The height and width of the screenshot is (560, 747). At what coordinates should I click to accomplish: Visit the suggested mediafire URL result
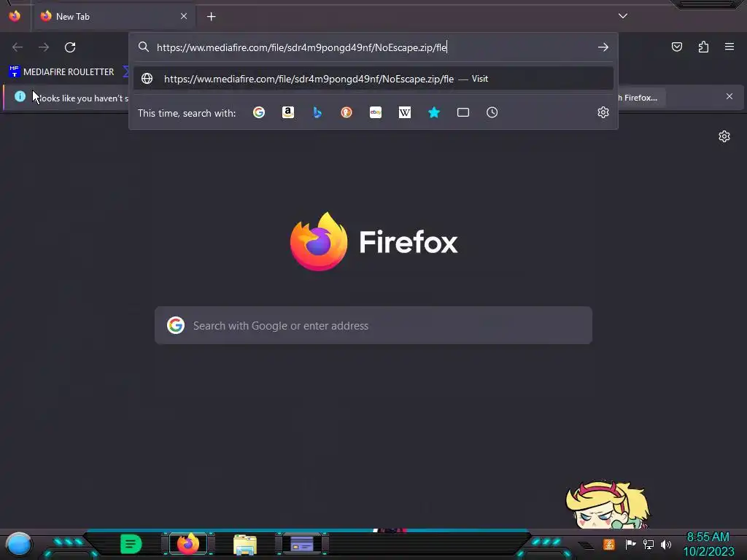(x=373, y=79)
